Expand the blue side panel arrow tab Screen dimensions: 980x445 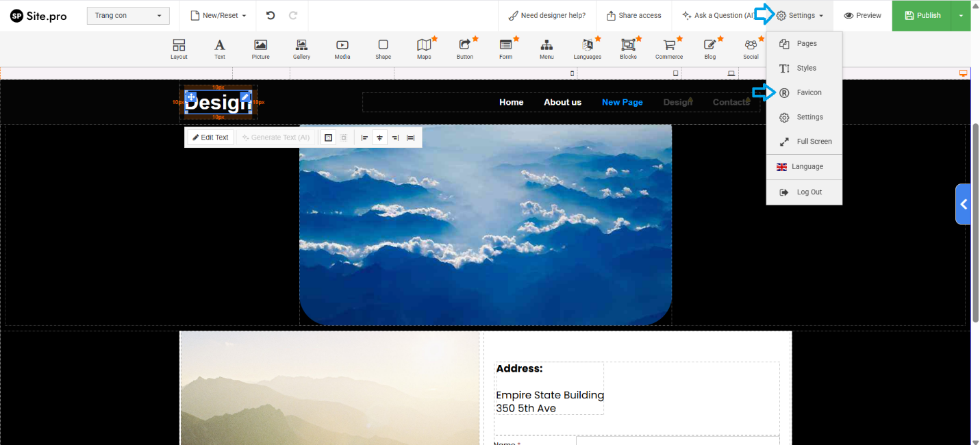(963, 204)
